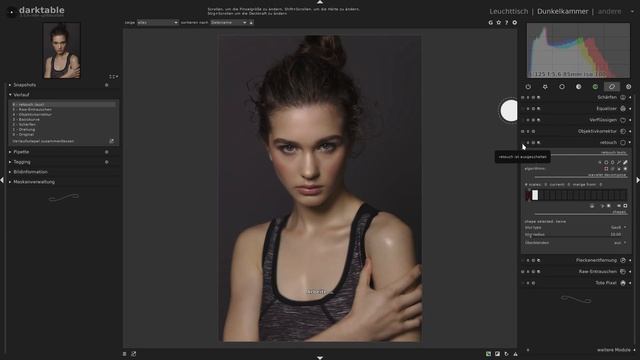The image size is (640, 360).
Task: Open the 'sortieren nach' dropdown
Action: (229, 22)
